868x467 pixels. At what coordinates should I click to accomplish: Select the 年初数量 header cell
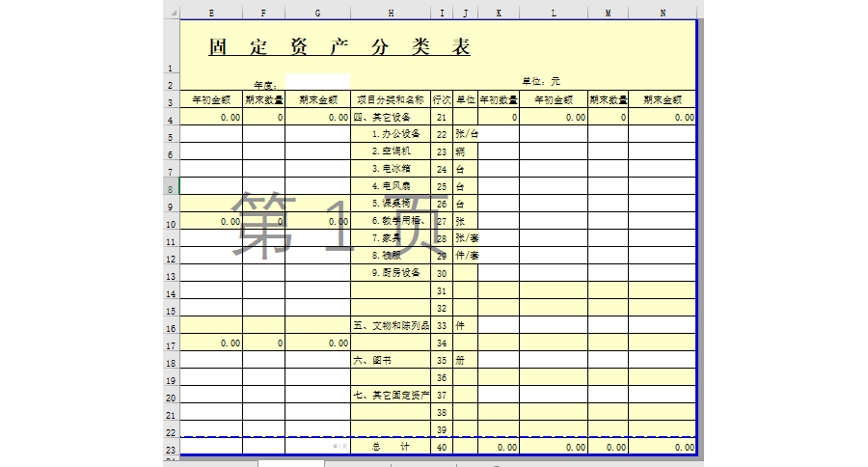tap(499, 99)
